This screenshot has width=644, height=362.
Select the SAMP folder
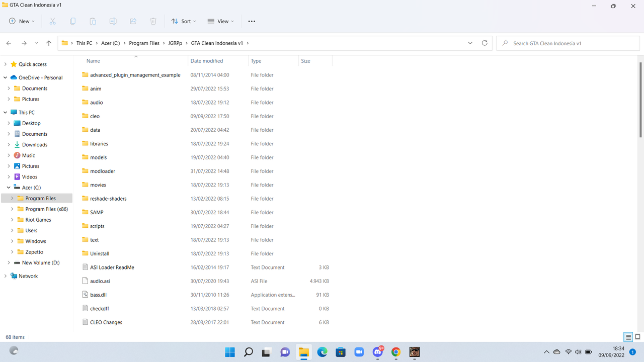pos(97,212)
